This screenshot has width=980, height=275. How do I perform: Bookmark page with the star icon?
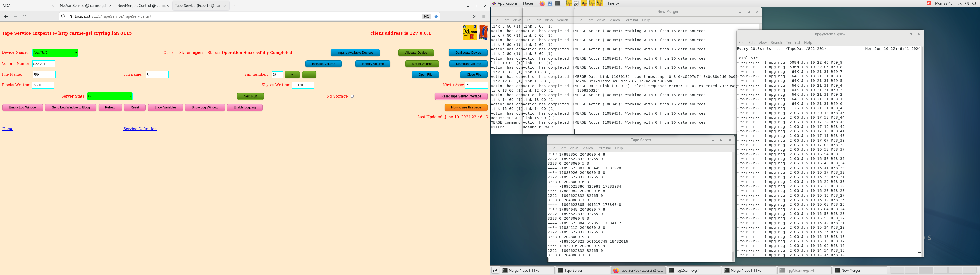tap(436, 16)
